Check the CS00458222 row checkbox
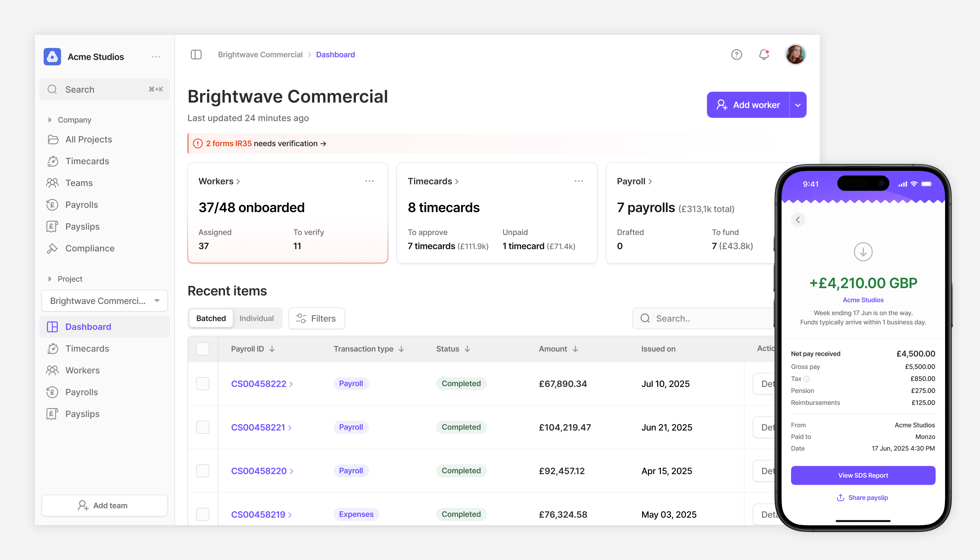980x560 pixels. [x=203, y=384]
